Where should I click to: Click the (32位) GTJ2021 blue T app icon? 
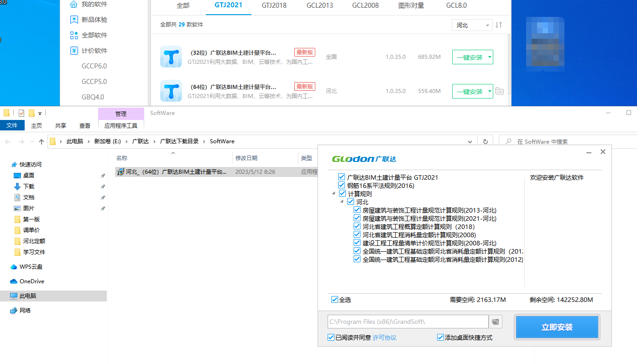[x=171, y=57]
